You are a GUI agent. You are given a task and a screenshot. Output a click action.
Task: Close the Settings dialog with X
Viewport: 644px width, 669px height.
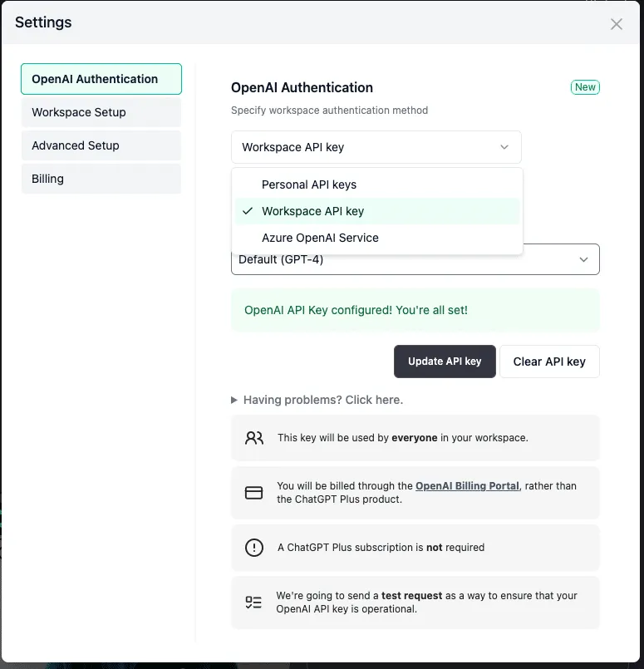pyautogui.click(x=617, y=24)
